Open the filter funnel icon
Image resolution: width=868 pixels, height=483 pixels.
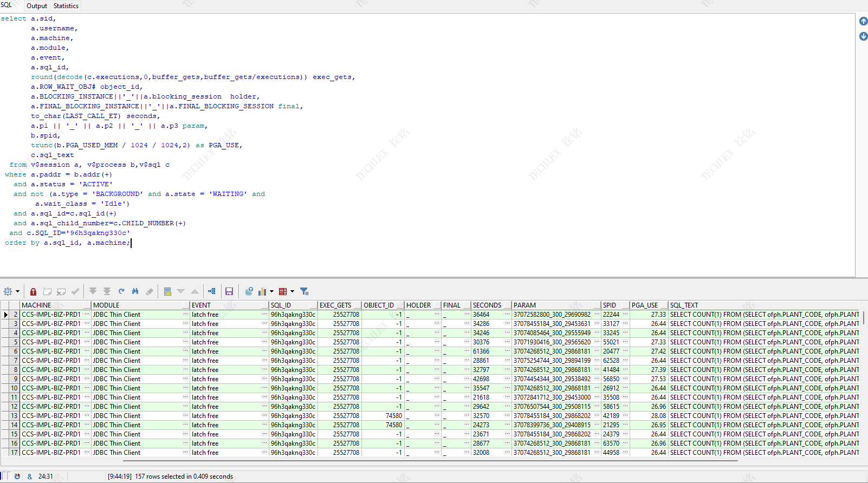tap(304, 291)
